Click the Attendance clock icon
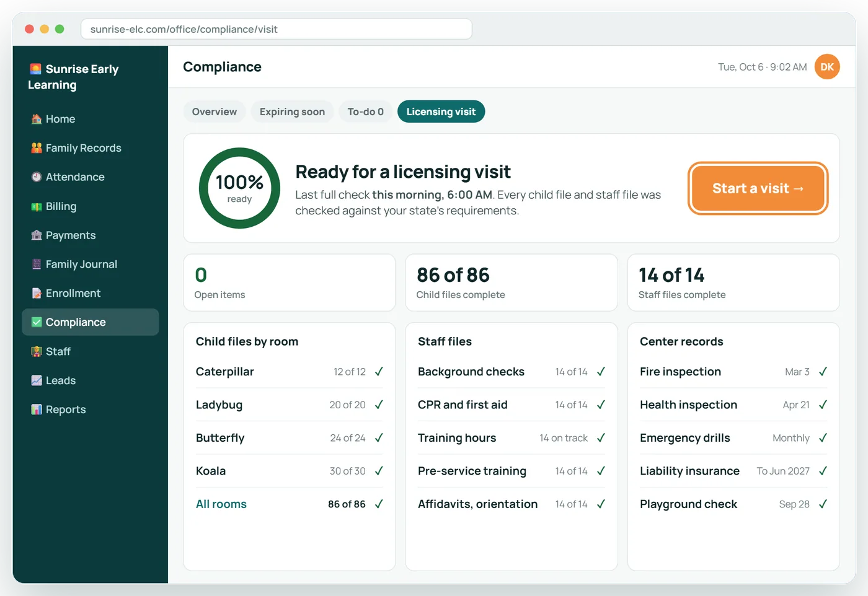 37,177
